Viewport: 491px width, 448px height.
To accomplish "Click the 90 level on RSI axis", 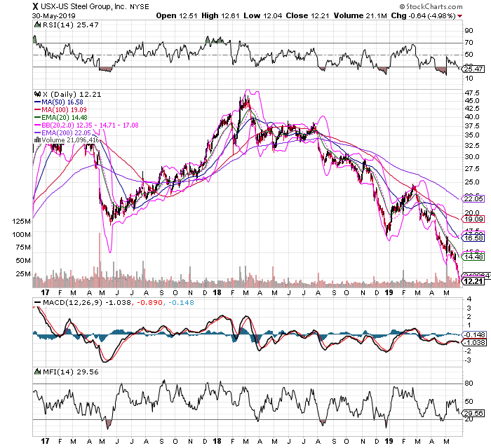I will (469, 31).
